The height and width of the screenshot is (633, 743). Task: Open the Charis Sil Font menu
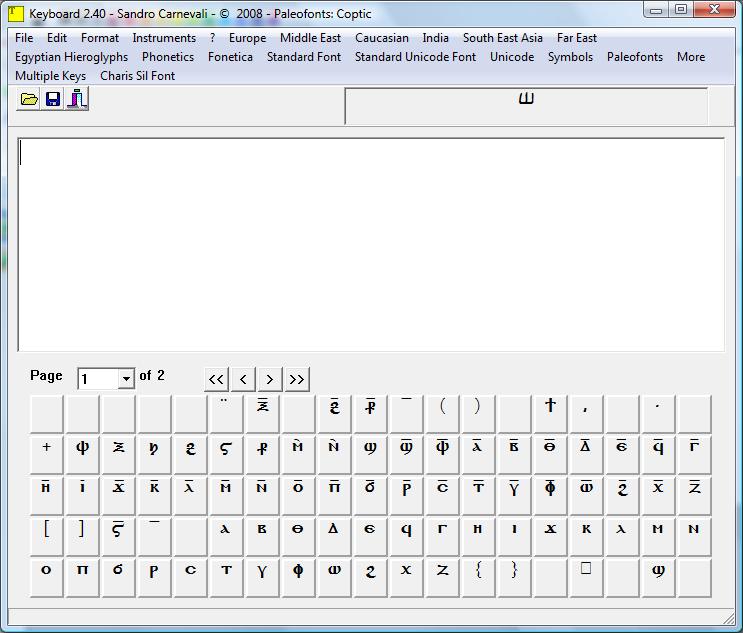click(x=137, y=76)
